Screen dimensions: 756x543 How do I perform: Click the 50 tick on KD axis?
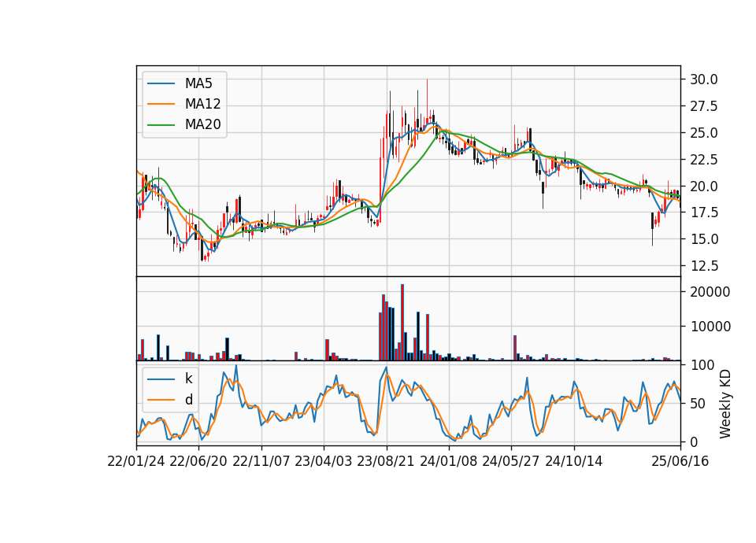pyautogui.click(x=697, y=404)
